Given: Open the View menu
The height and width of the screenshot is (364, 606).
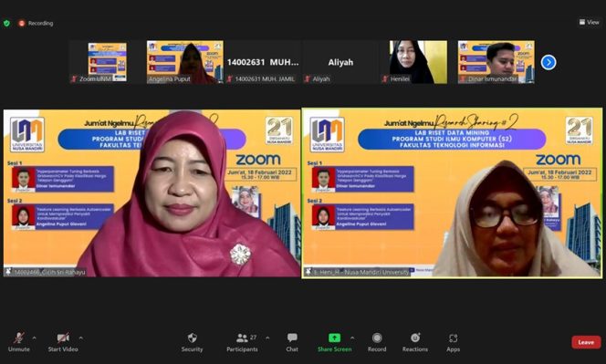Looking at the screenshot, I should [x=589, y=22].
